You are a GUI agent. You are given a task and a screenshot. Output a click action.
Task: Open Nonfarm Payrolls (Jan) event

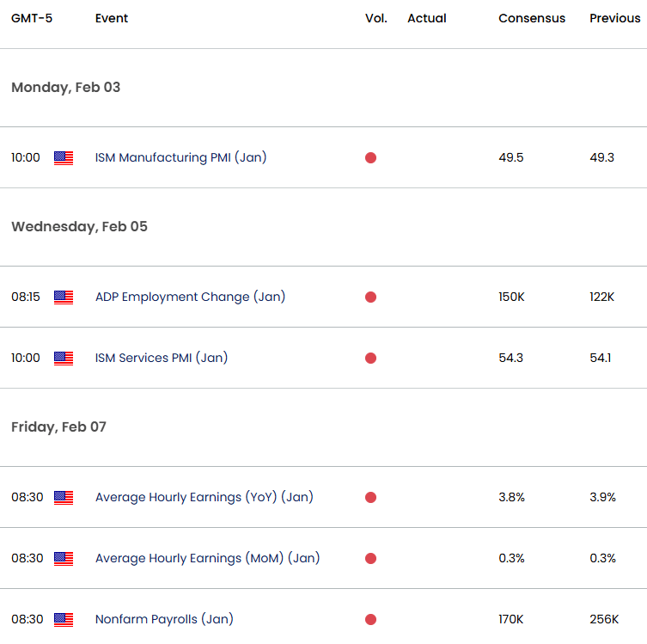[x=164, y=620]
